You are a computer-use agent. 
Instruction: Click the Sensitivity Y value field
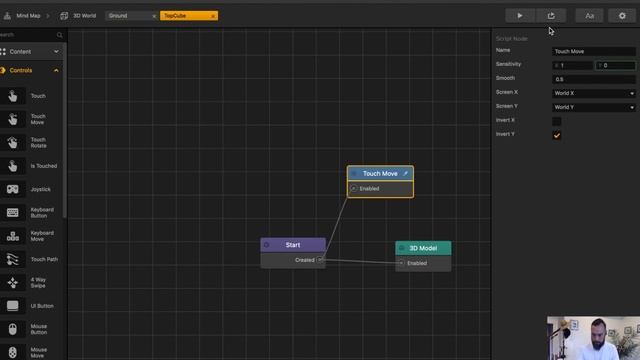click(615, 65)
